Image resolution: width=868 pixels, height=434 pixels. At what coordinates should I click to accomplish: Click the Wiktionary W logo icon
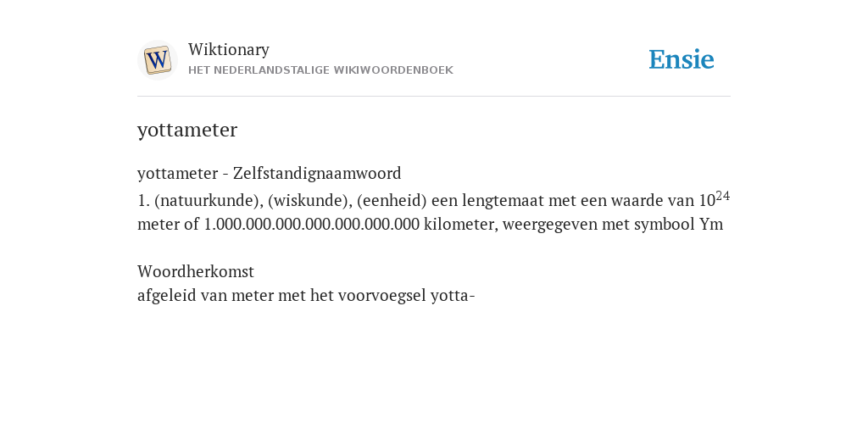pyautogui.click(x=158, y=60)
